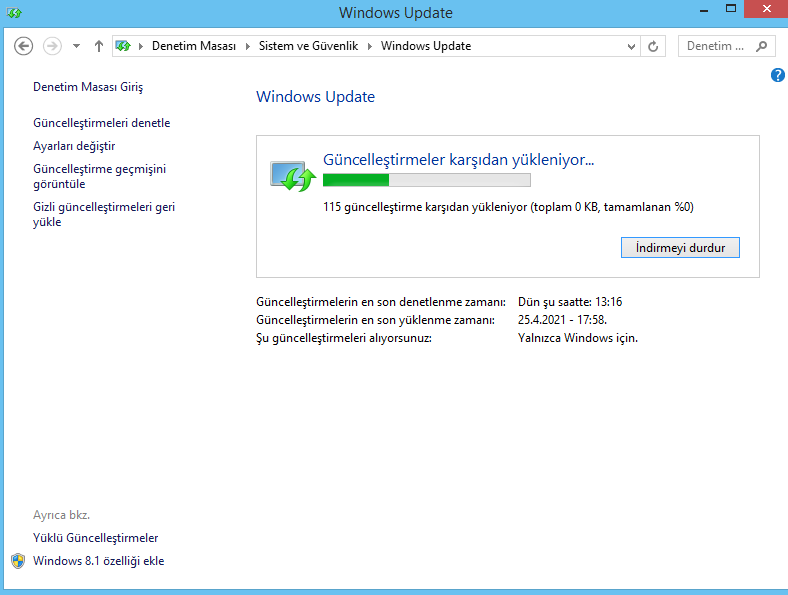The width and height of the screenshot is (788, 595).
Task: Click the green download progress bar
Action: pos(427,180)
